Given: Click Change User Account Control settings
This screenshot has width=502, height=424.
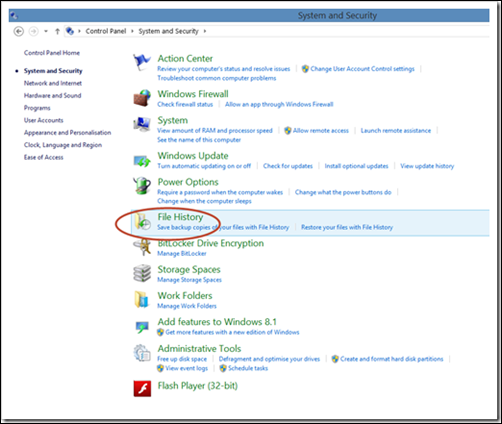Looking at the screenshot, I should click(362, 69).
